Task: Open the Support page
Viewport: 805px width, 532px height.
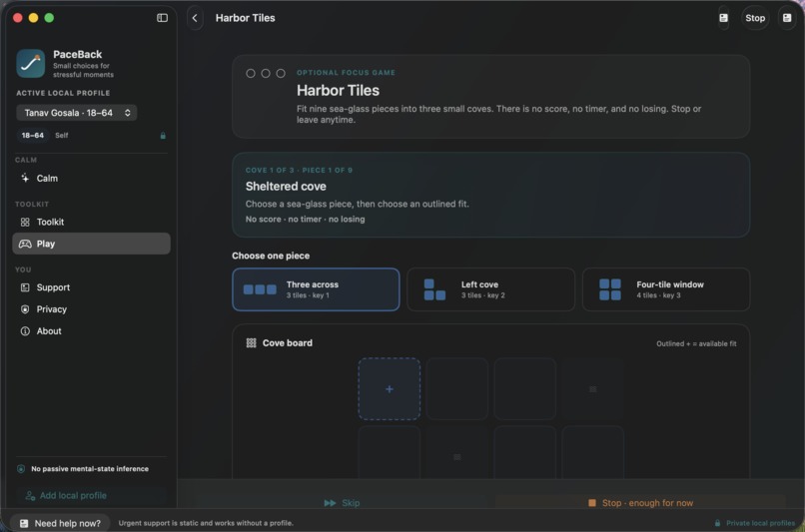Action: 91,287
